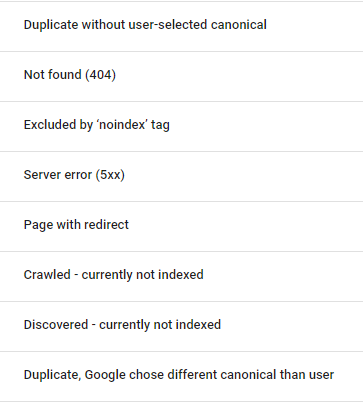Open 'Duplicate, Google chose different canonical than user'
Image resolution: width=363 pixels, height=403 pixels.
pos(181,376)
